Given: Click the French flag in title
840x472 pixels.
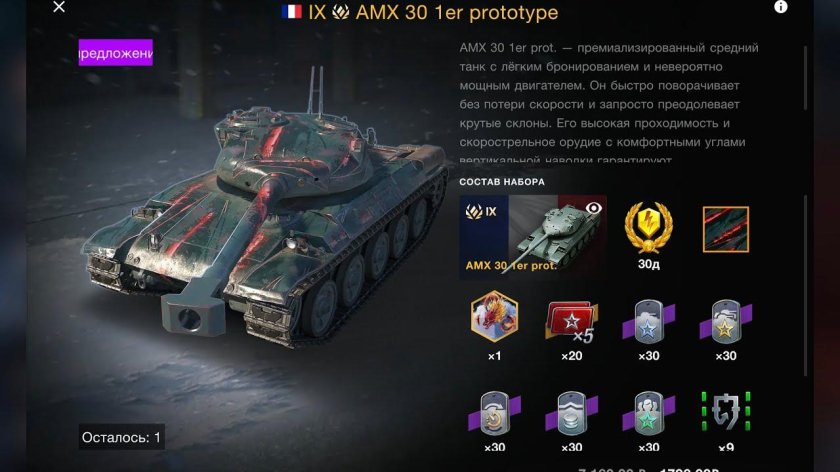Looking at the screenshot, I should pyautogui.click(x=291, y=12).
